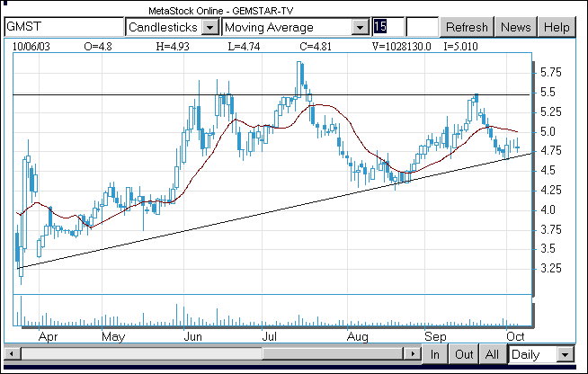Click the scrollbar right arrow
This screenshot has height=374, width=588.
[x=412, y=353]
